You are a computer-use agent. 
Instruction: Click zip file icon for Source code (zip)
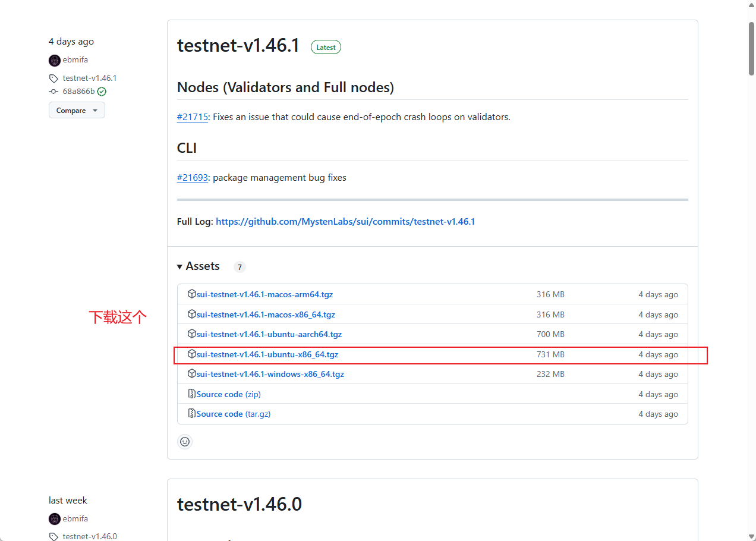[191, 394]
